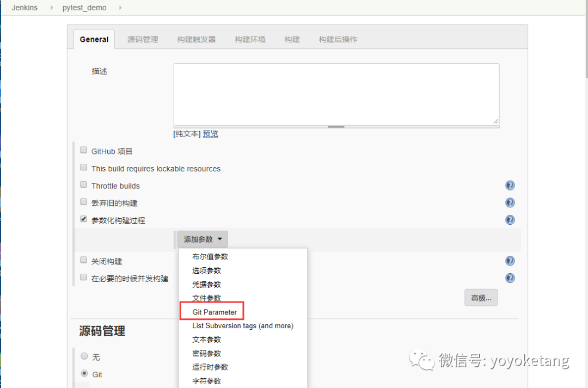
Task: Open help icon for 丢弃旧的构建
Action: 510,203
